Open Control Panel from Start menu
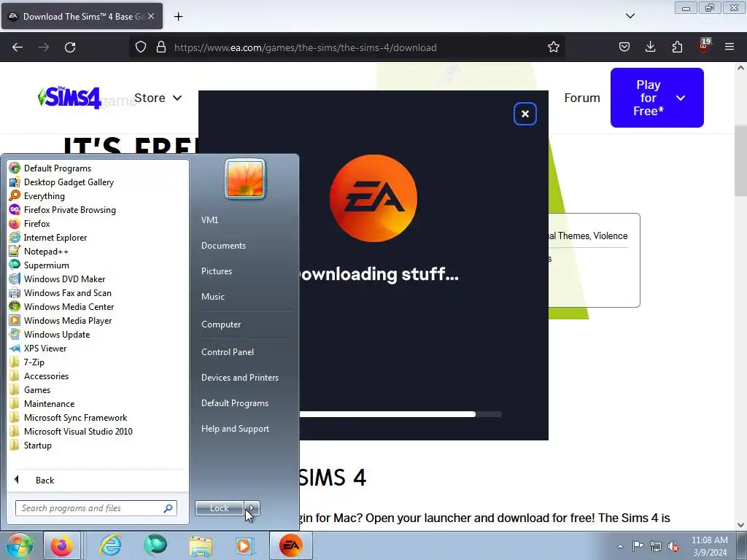Viewport: 747px width, 560px height. [228, 352]
